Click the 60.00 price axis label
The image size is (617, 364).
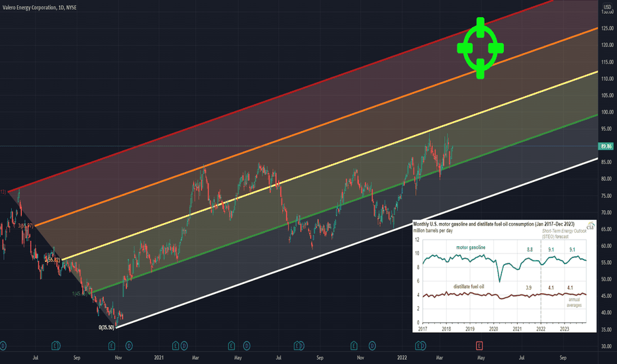click(x=608, y=246)
